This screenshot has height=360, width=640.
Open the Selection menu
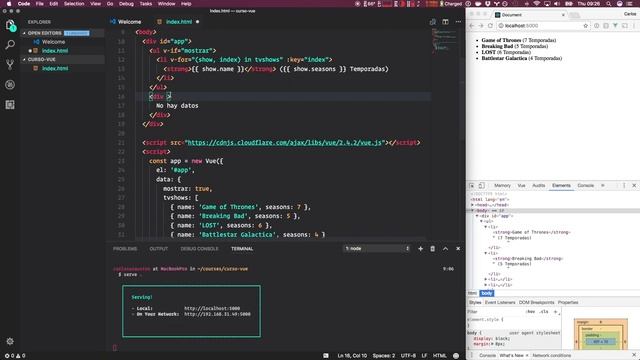[74, 4]
